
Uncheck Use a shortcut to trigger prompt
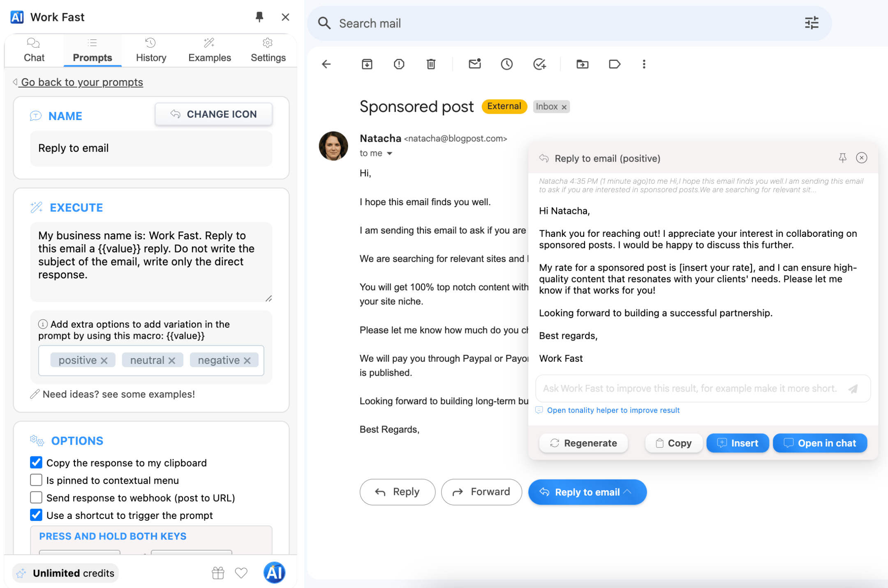(36, 515)
